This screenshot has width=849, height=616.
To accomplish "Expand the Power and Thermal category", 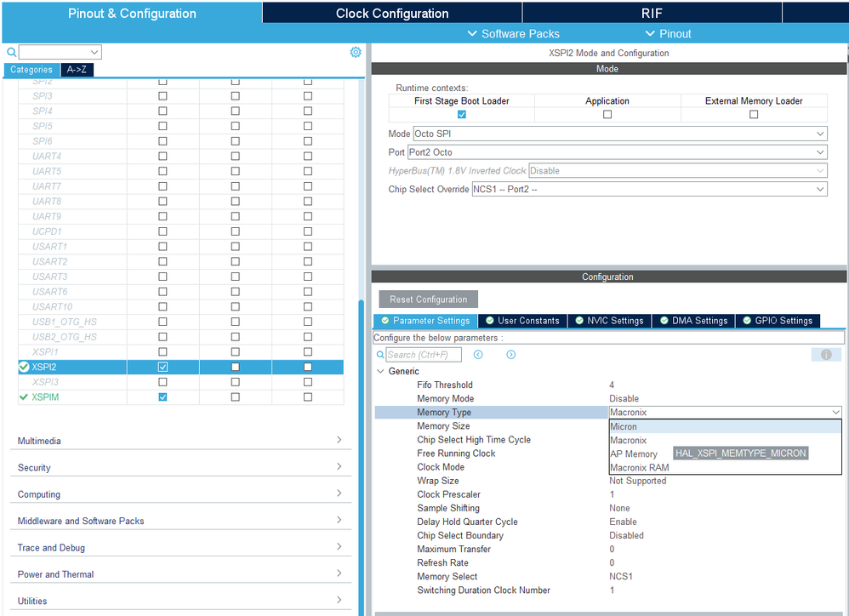I will (180, 573).
